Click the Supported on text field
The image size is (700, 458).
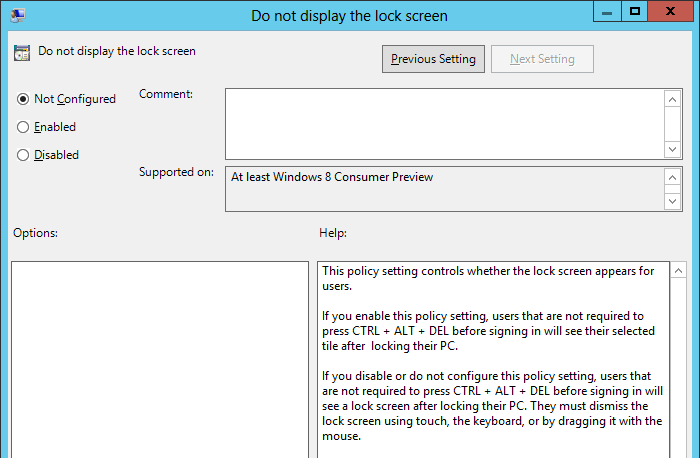click(x=444, y=189)
